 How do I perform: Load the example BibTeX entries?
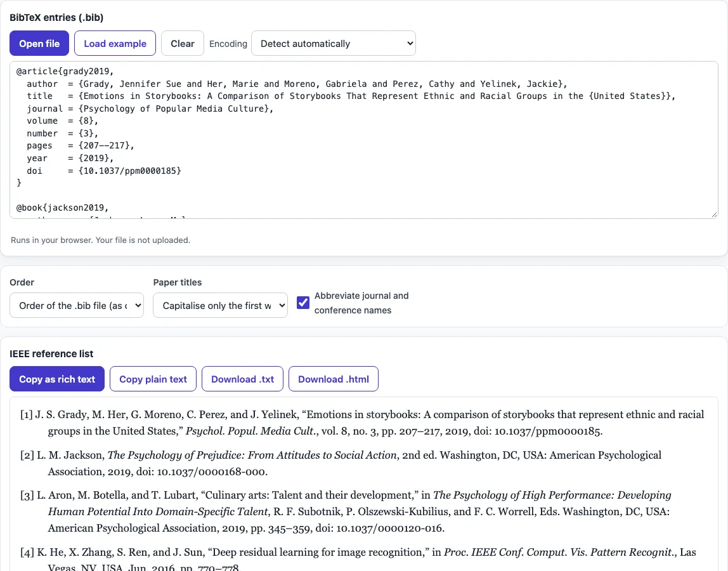[115, 43]
